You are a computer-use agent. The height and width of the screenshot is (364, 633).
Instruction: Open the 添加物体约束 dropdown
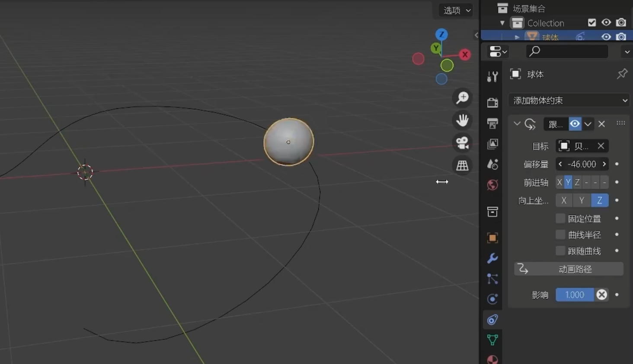coord(569,101)
